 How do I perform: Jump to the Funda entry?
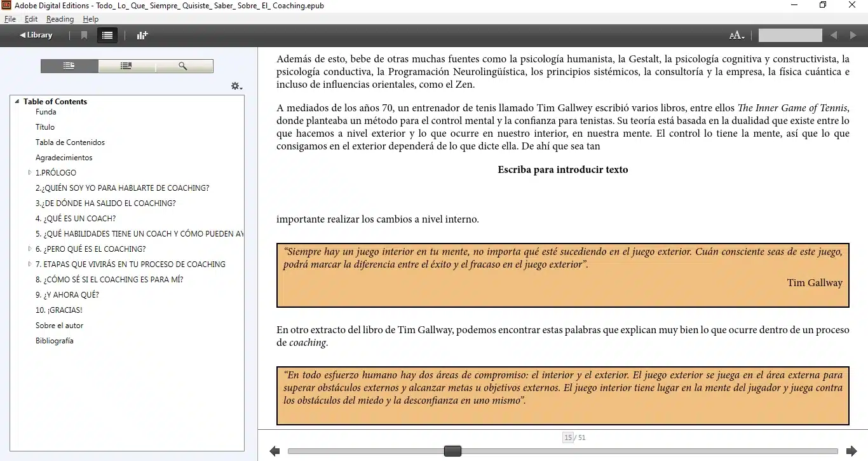pyautogui.click(x=46, y=112)
